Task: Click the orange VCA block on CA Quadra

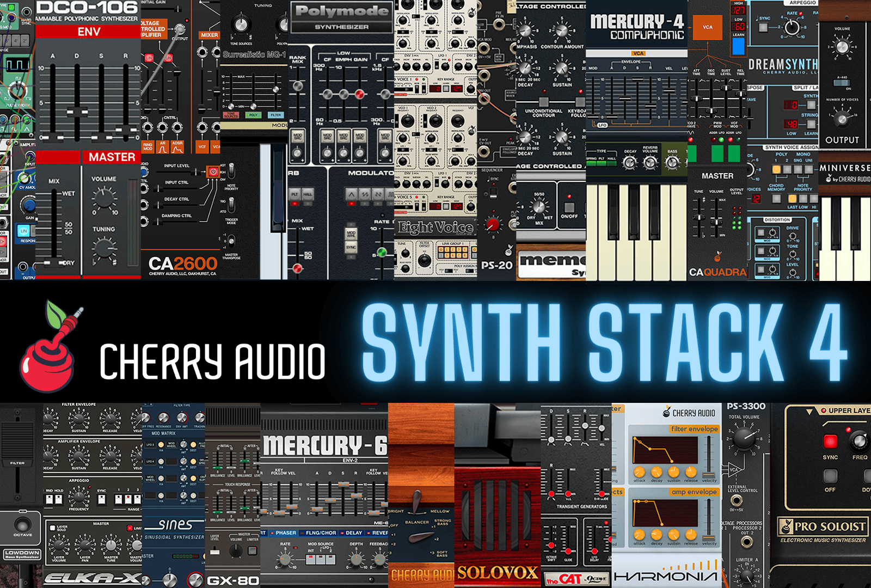Action: point(707,27)
